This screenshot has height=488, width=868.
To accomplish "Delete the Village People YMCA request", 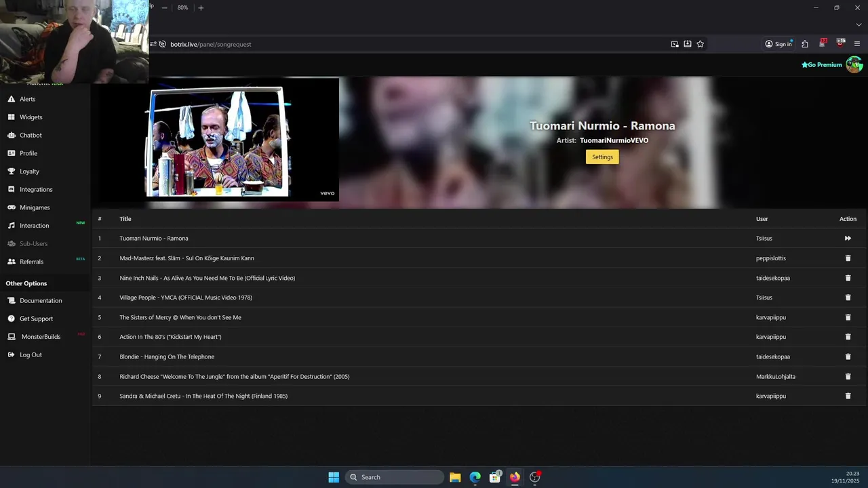I will click(x=848, y=298).
